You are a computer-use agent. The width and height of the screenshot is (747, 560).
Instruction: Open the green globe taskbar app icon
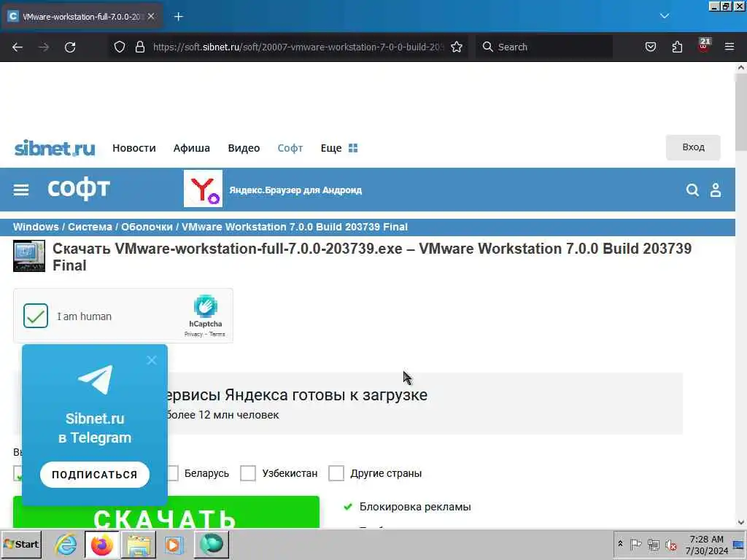click(x=212, y=544)
